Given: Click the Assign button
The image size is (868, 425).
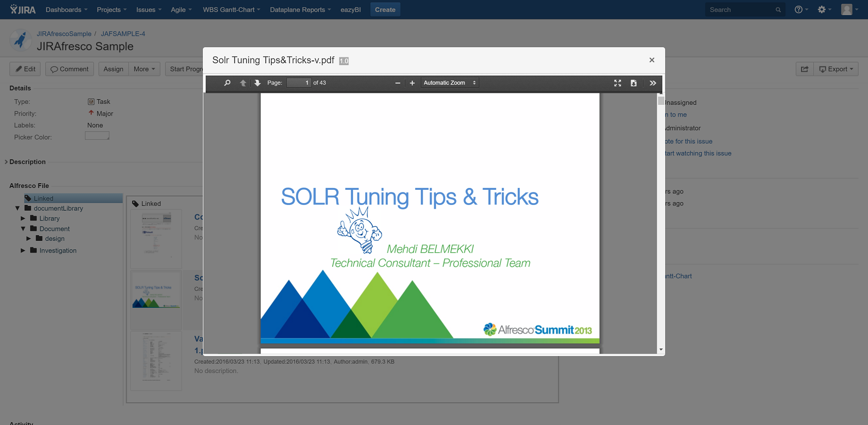Looking at the screenshot, I should (113, 69).
